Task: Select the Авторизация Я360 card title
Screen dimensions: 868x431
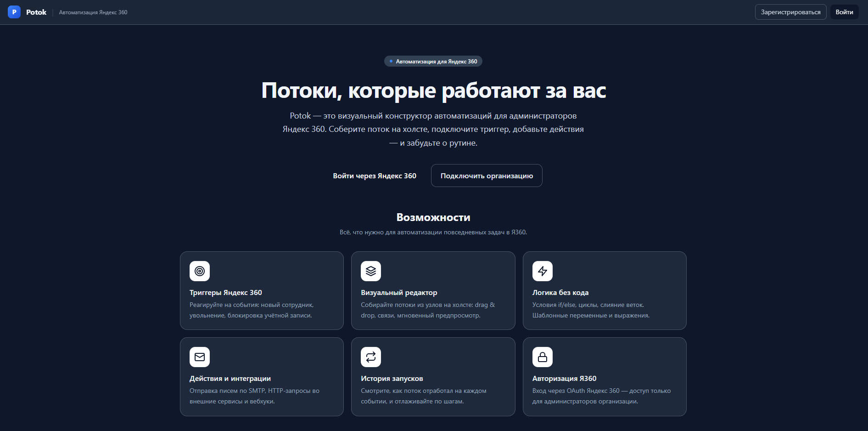Action: click(x=564, y=379)
